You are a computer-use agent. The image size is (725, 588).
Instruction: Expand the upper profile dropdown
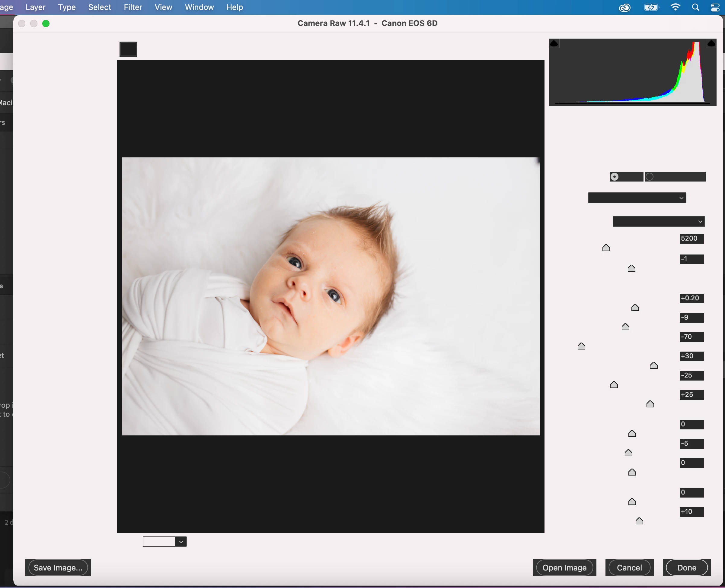[637, 198]
